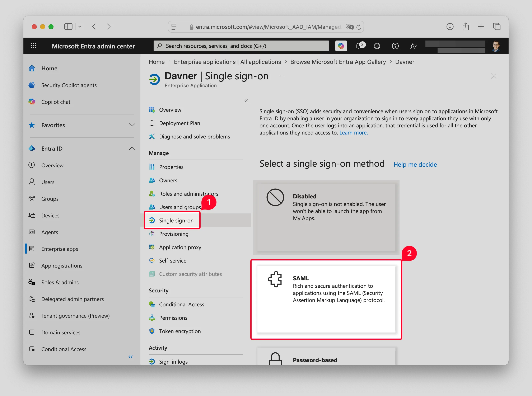Screen dimensions: 532x396
Task: Expand the Favorites section
Action: pos(132,125)
